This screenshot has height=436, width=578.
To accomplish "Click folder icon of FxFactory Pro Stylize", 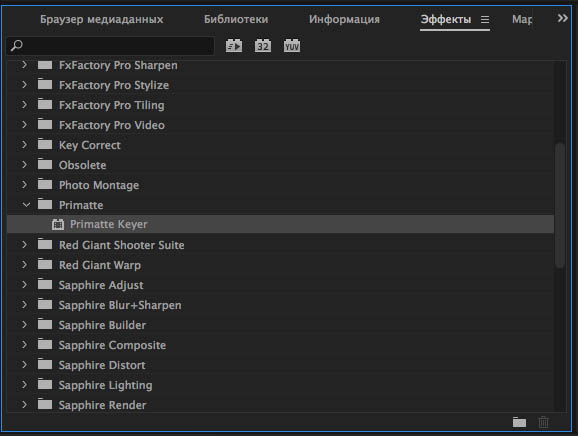I will (x=45, y=84).
